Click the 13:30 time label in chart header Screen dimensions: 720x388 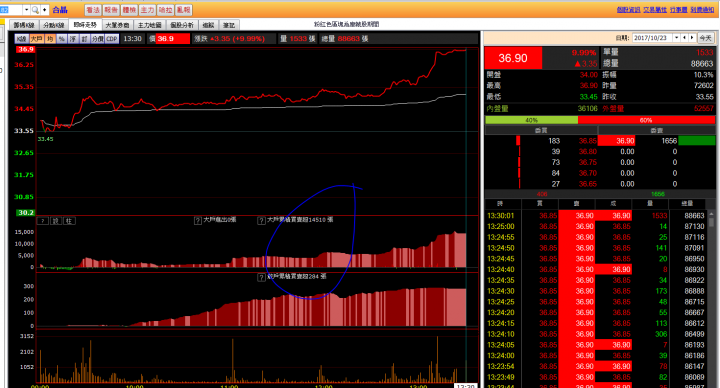(x=132, y=39)
